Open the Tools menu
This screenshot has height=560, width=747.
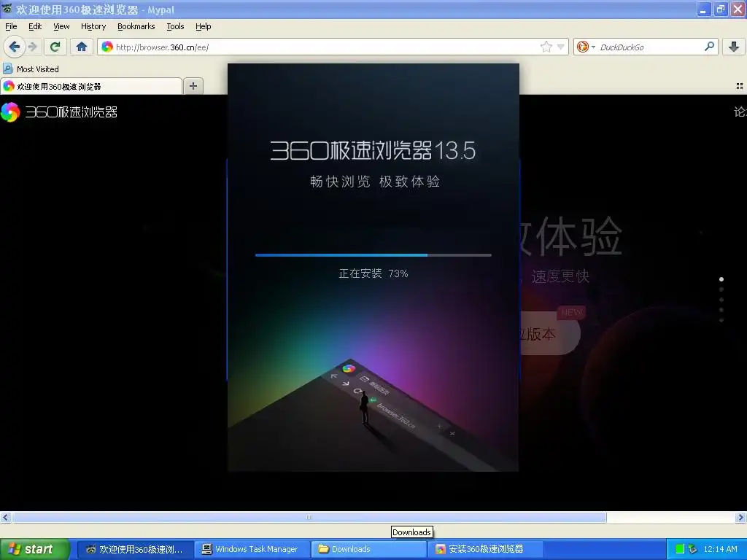(x=175, y=26)
